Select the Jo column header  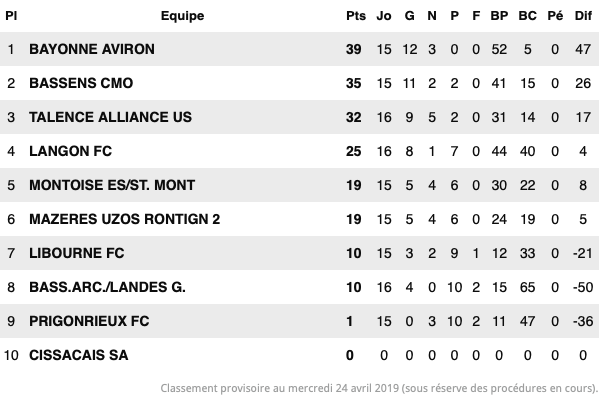tap(384, 16)
